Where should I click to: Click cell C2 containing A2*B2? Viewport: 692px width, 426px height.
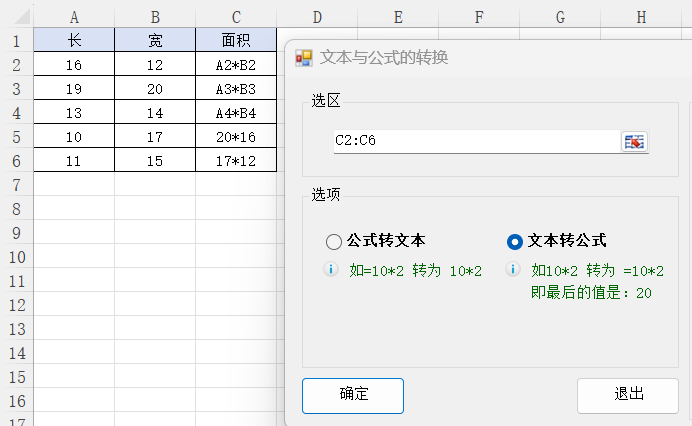click(236, 65)
